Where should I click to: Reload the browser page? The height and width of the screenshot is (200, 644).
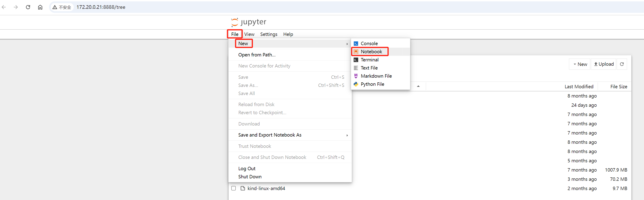click(x=28, y=7)
